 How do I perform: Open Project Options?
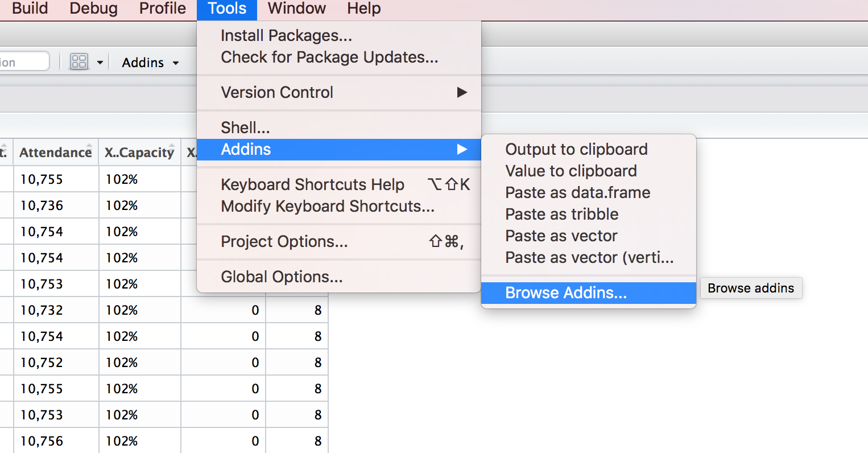(x=284, y=241)
